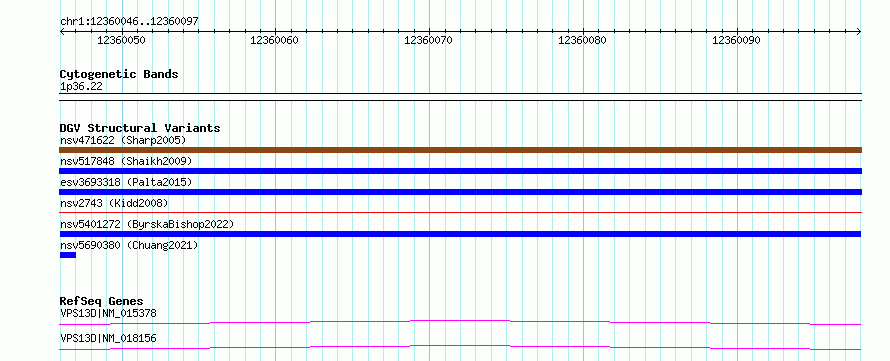Screen dimensions: 890x361
Task: Open variant nsv5401272 (ByrskaBishop2022) label
Action: [x=147, y=224]
